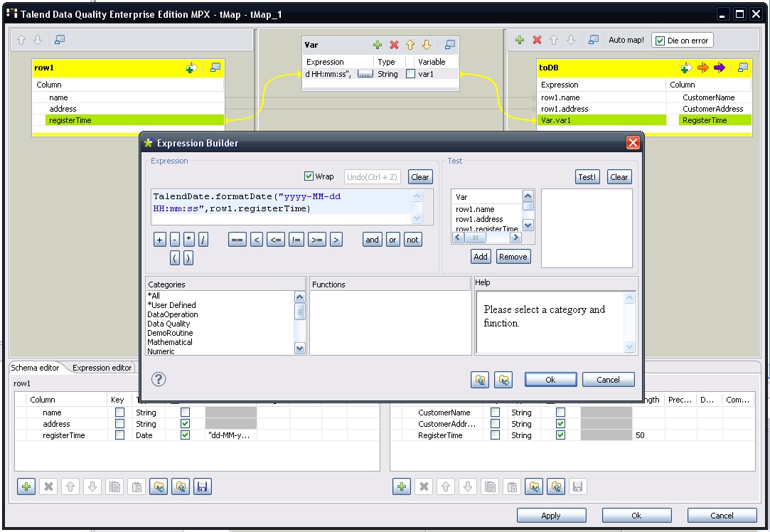Check the Key box for registerTime column

coord(119,435)
